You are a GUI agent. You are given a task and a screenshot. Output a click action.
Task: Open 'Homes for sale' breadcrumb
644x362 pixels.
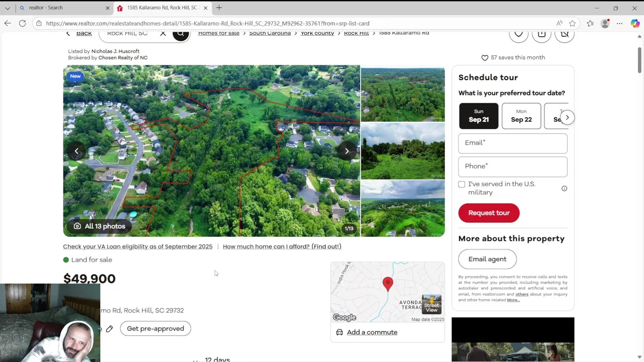[219, 33]
